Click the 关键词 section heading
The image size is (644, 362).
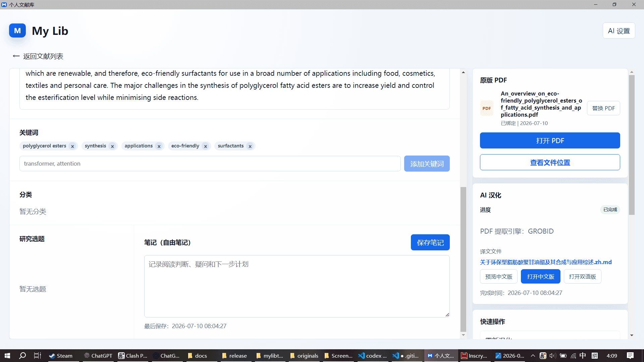tap(29, 133)
